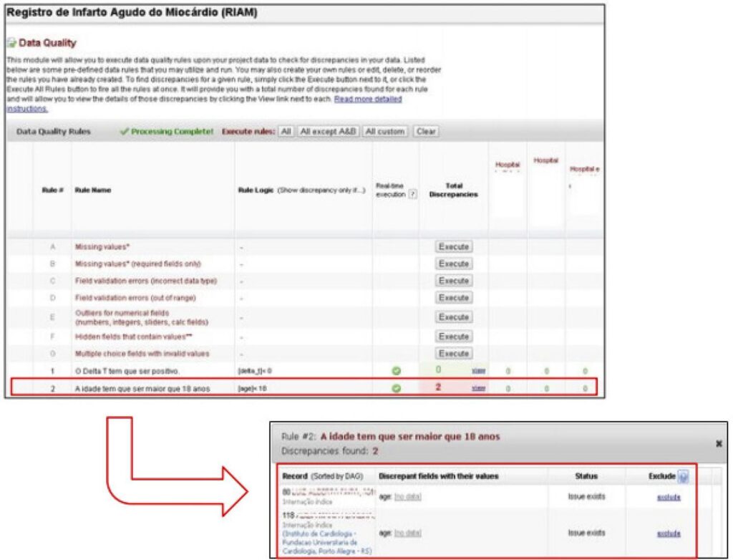Toggle real-time execution checkmark for rule 1

tap(396, 371)
